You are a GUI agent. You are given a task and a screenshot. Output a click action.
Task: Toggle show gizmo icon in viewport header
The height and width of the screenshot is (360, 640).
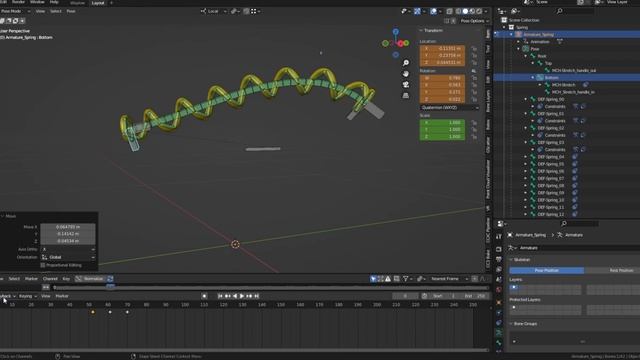417,11
